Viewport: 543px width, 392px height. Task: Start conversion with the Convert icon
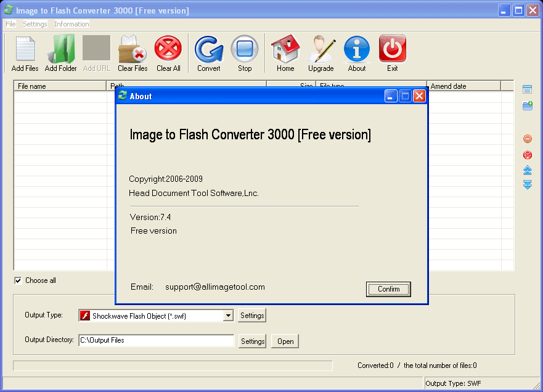tap(208, 52)
